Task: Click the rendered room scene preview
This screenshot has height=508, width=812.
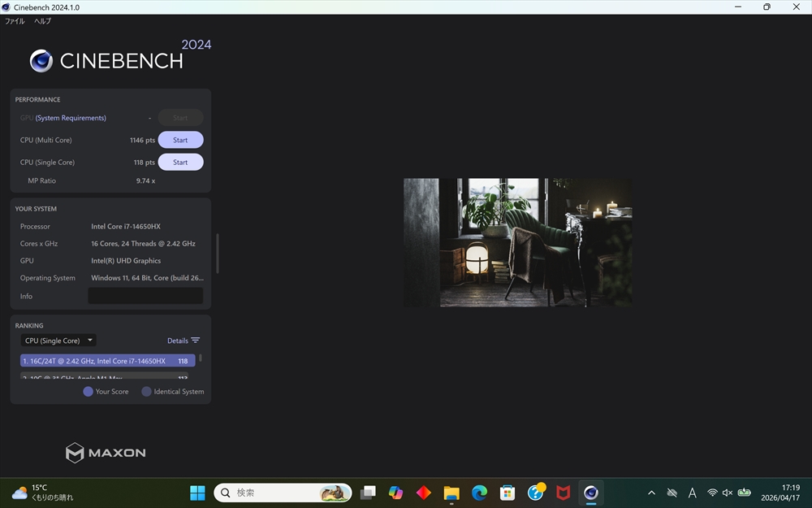Action: point(518,242)
